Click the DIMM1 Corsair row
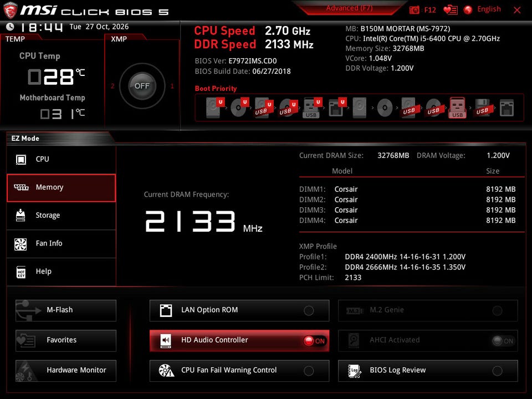Viewport: 532px width, 399px height. [407, 190]
